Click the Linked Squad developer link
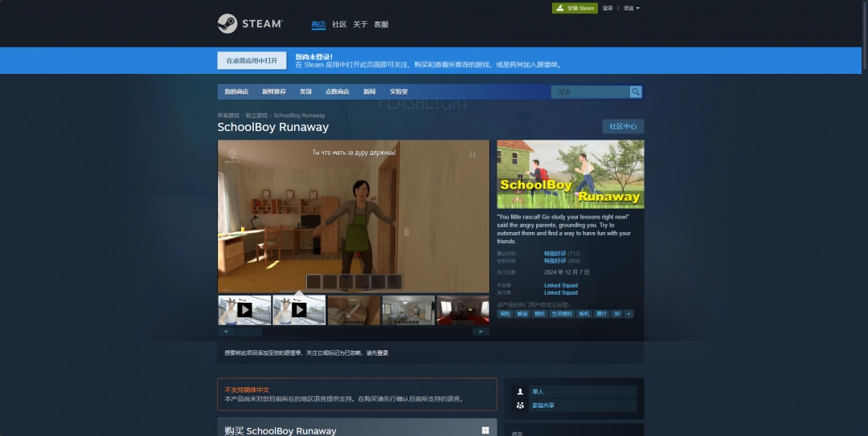Image resolution: width=868 pixels, height=436 pixels. (x=561, y=285)
